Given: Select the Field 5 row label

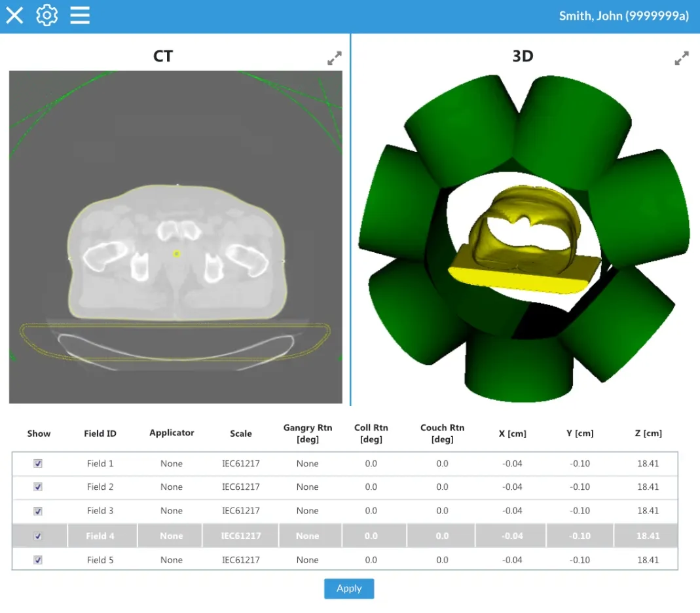Looking at the screenshot, I should pos(100,560).
